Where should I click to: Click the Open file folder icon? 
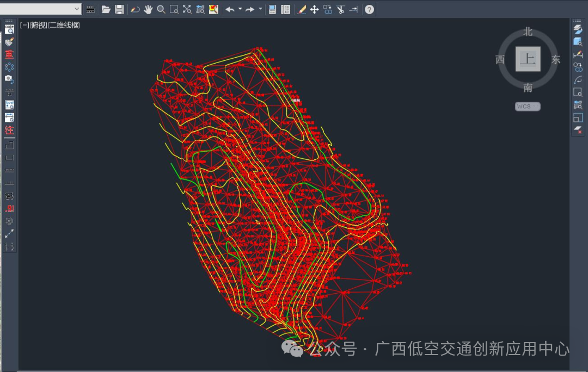(x=106, y=9)
